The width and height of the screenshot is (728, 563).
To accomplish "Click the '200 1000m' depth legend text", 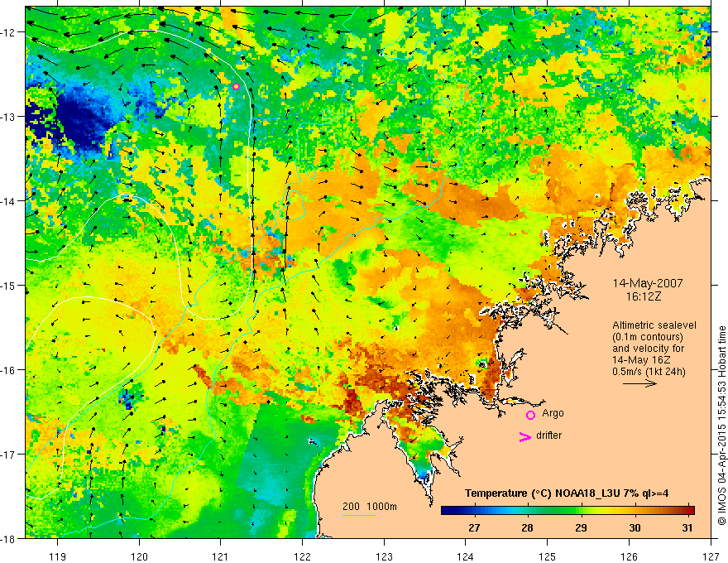I will pyautogui.click(x=370, y=507).
